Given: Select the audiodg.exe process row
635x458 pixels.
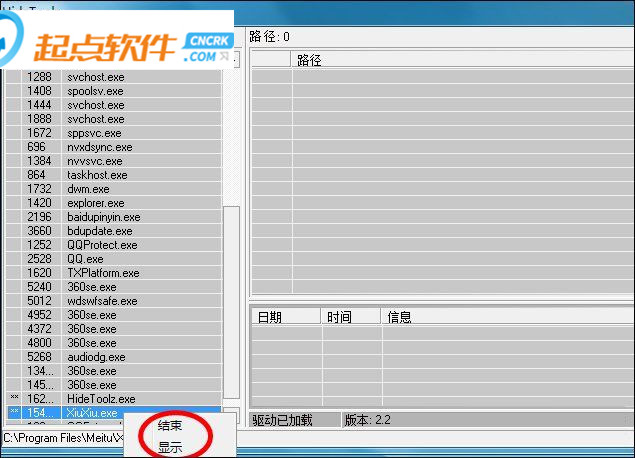Looking at the screenshot, I should tap(114, 357).
